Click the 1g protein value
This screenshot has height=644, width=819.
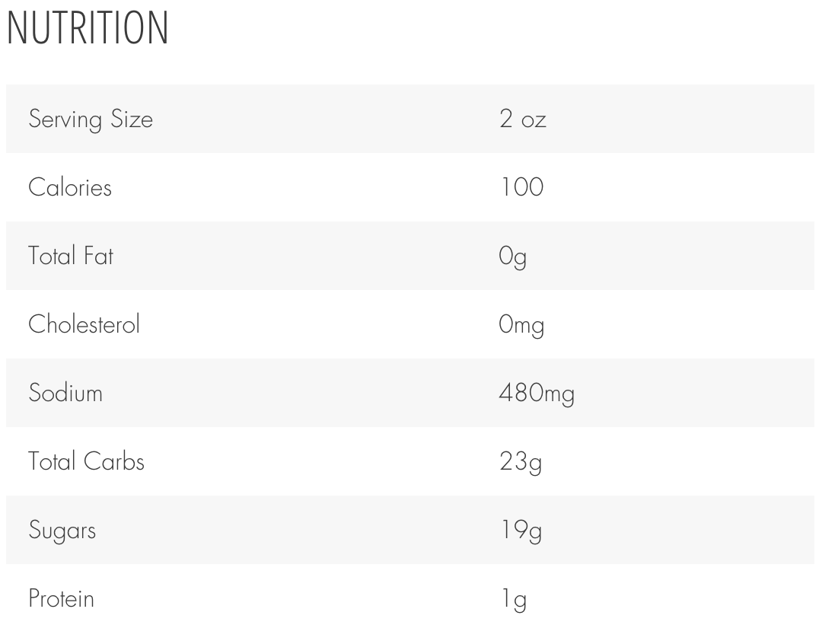(x=514, y=600)
